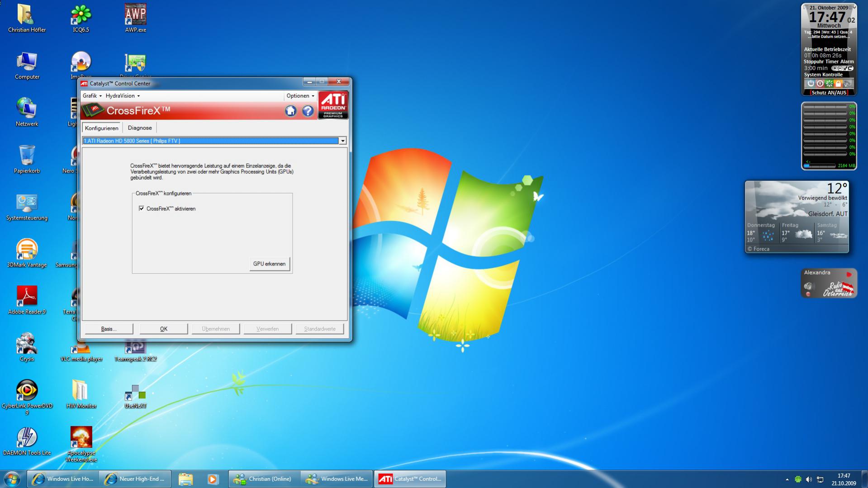Switch to Windows Live Me... taskbar window

pos(337,479)
